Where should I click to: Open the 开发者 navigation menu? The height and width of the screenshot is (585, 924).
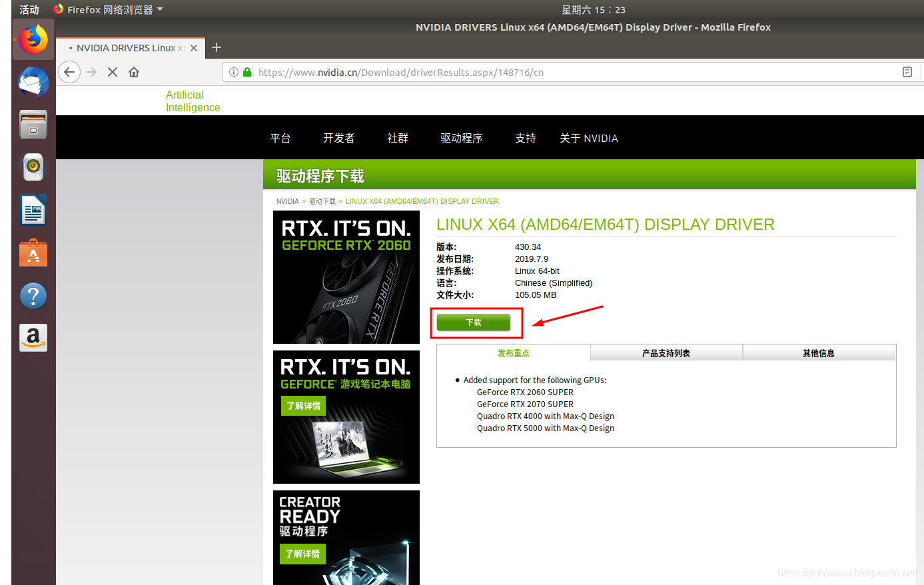tap(339, 138)
